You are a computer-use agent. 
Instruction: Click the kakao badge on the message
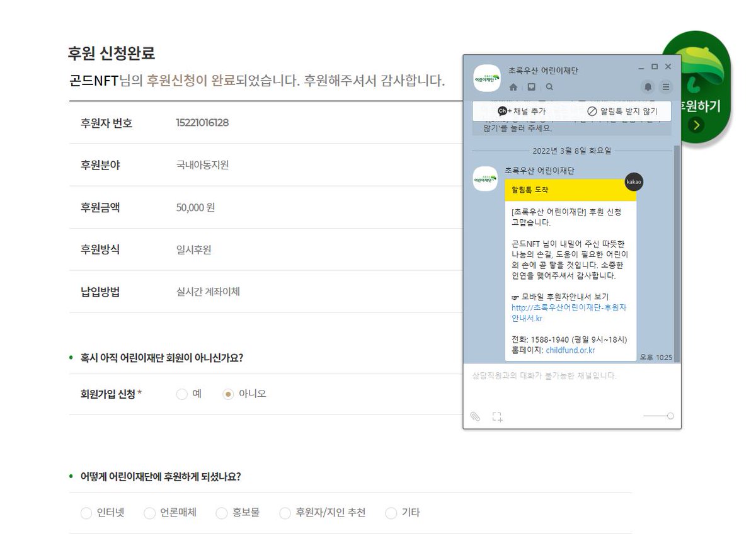click(634, 181)
